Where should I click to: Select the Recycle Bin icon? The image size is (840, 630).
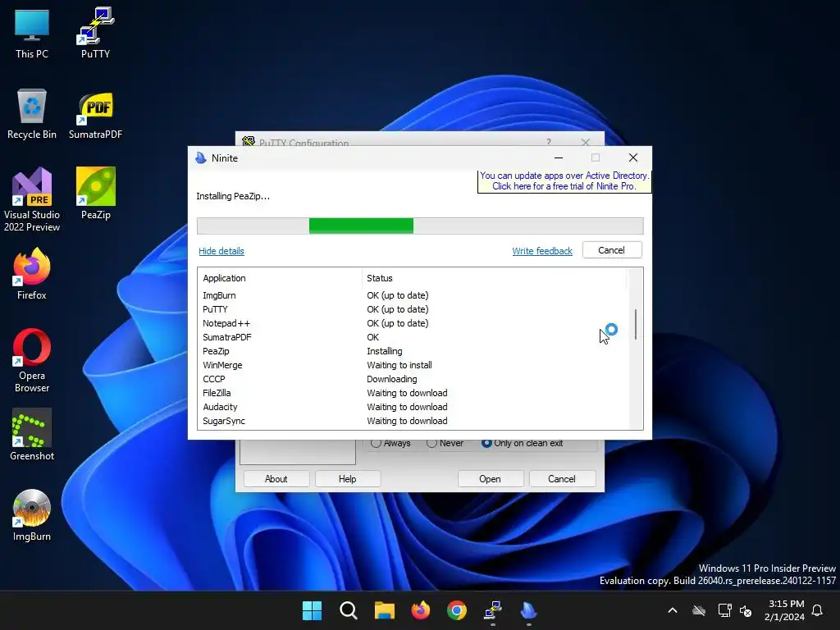pyautogui.click(x=32, y=114)
